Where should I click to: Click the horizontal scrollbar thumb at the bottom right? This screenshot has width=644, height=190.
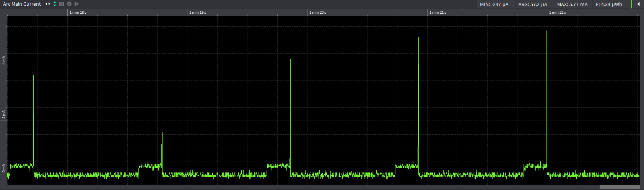coord(620,187)
